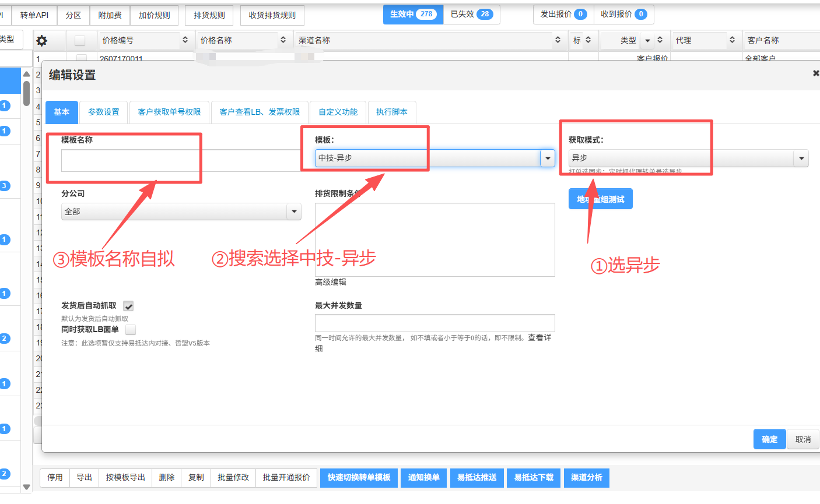
Task: Click 通知换单 button
Action: (424, 478)
